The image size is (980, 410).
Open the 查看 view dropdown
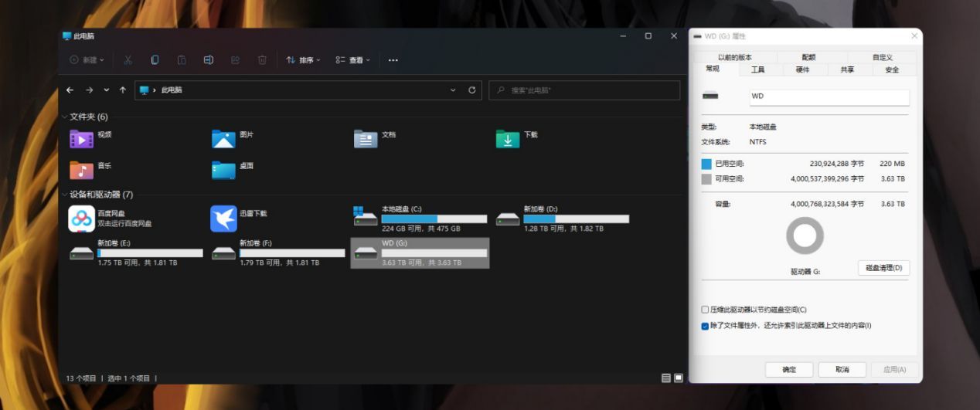click(x=353, y=60)
